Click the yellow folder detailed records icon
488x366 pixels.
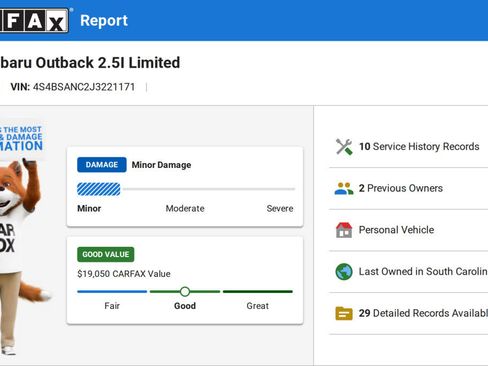click(x=344, y=313)
